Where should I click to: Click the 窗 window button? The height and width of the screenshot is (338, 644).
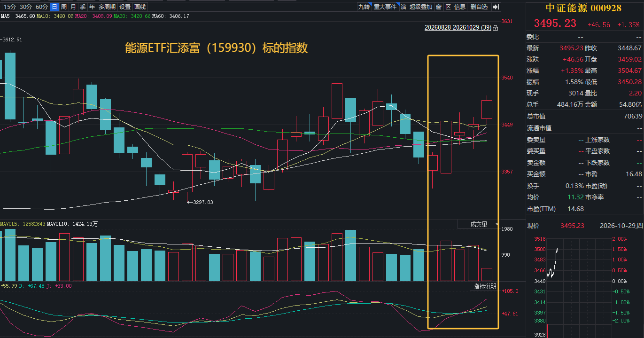438,7
